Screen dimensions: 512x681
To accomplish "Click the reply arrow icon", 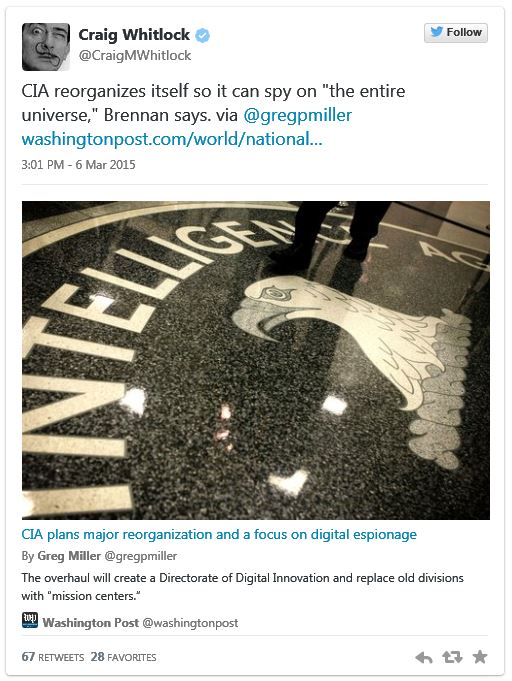I will 423,658.
